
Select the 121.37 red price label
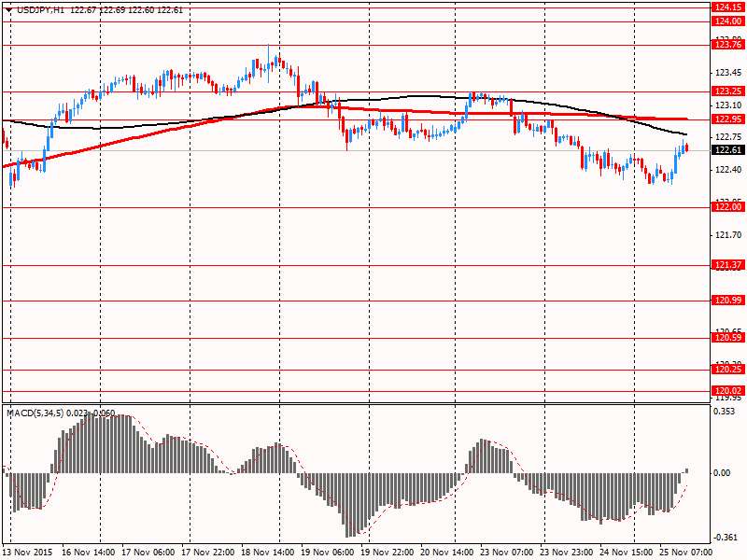pyautogui.click(x=727, y=265)
